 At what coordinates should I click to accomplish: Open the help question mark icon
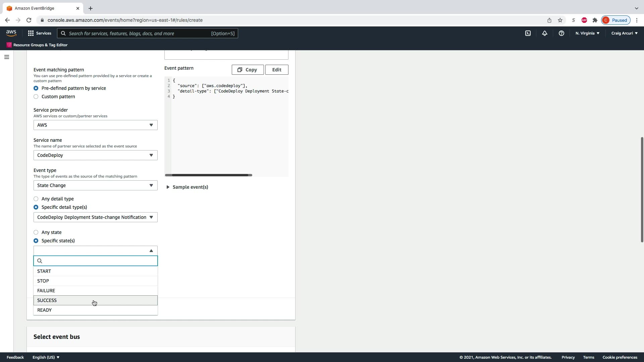click(561, 33)
